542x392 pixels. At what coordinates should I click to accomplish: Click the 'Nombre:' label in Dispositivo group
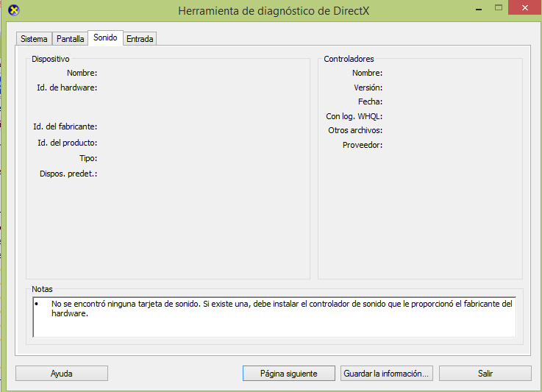(x=82, y=73)
